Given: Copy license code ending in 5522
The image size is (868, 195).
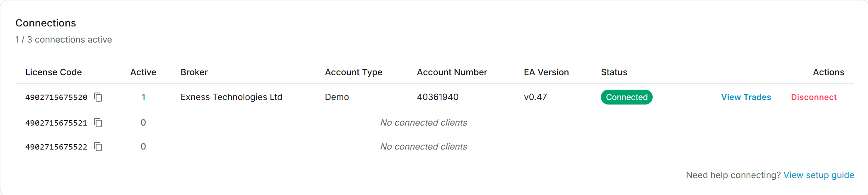Looking at the screenshot, I should click(x=98, y=147).
